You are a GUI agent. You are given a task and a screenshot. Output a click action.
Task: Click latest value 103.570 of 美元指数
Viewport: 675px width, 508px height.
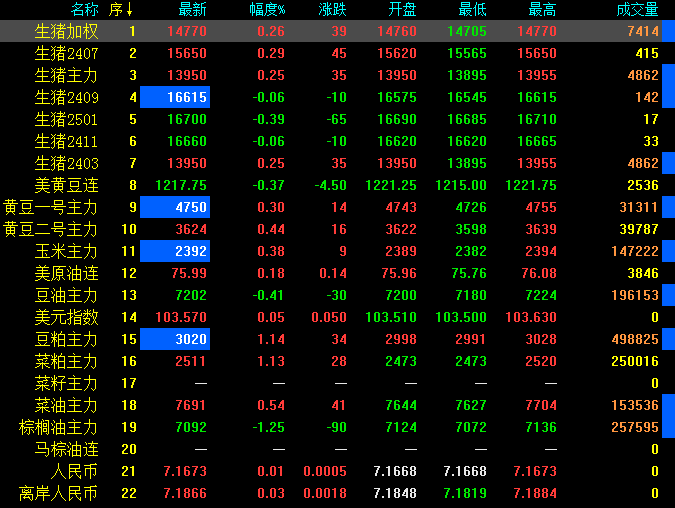tap(181, 317)
